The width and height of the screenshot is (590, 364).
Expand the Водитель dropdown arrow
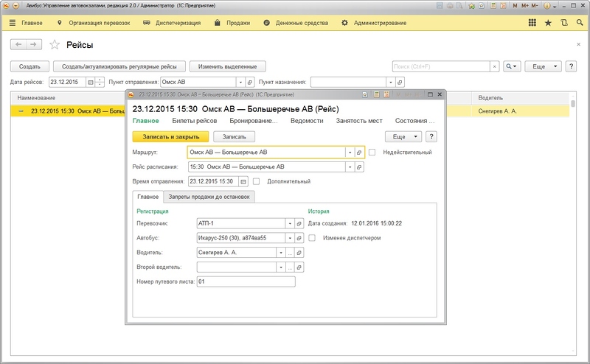281,252
